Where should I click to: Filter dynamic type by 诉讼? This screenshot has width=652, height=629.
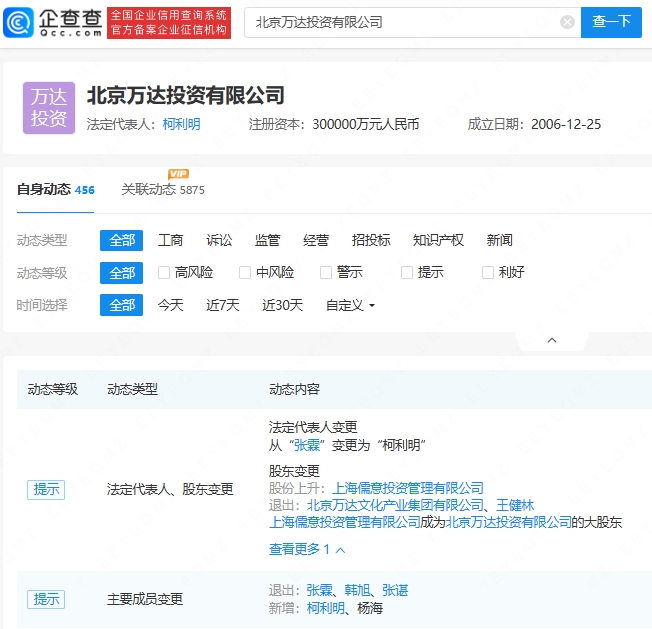219,240
